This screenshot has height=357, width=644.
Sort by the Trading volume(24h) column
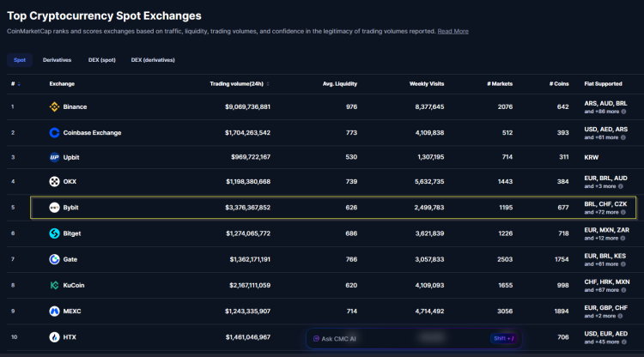click(x=239, y=84)
